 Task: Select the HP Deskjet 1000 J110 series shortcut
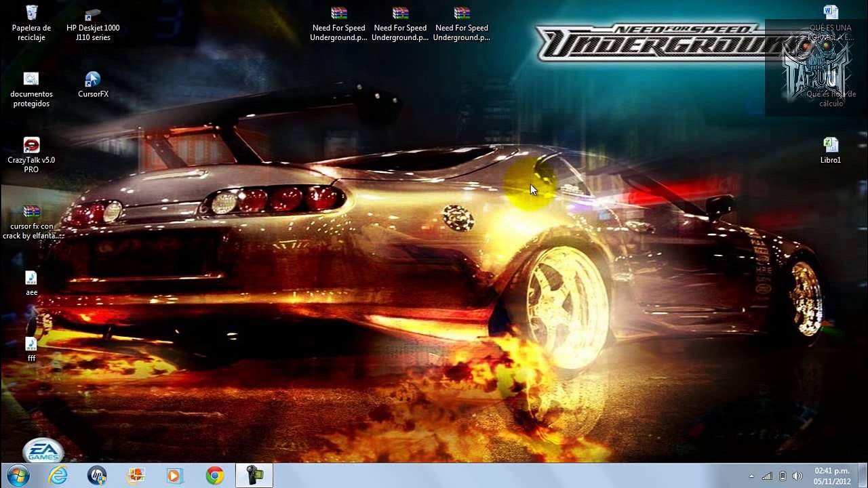(93, 24)
